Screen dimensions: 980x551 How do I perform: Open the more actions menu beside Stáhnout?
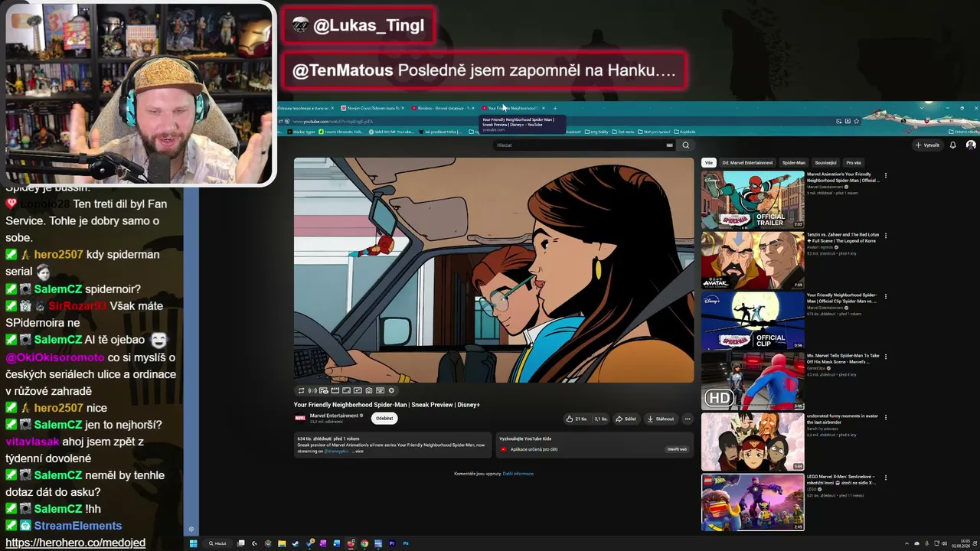pos(688,419)
